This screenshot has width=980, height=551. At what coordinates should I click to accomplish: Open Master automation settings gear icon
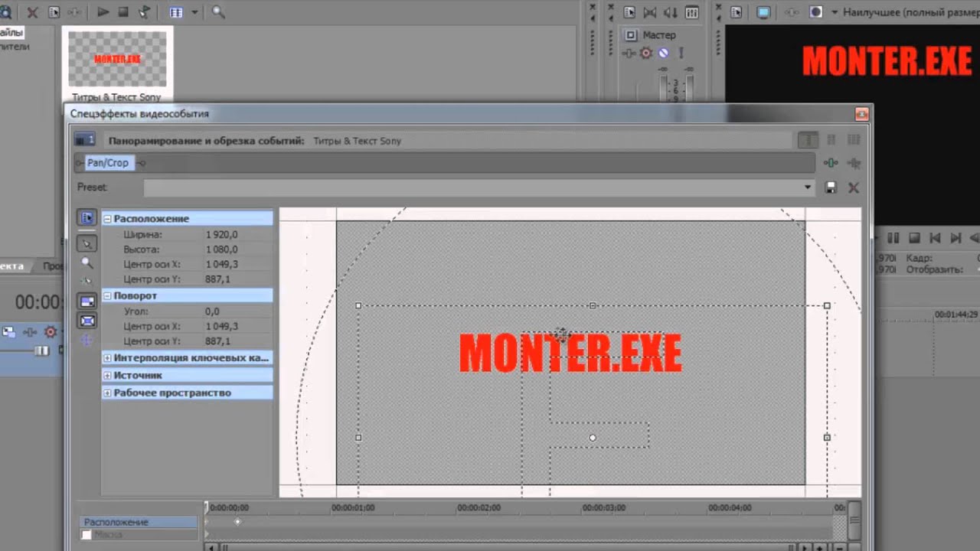(x=646, y=53)
